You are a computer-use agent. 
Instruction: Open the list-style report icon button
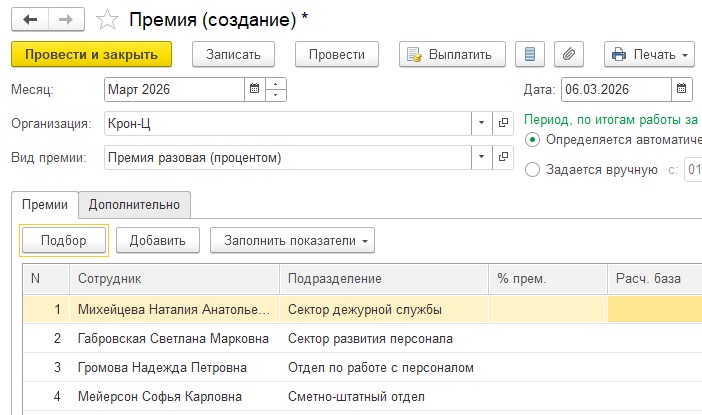(x=530, y=55)
